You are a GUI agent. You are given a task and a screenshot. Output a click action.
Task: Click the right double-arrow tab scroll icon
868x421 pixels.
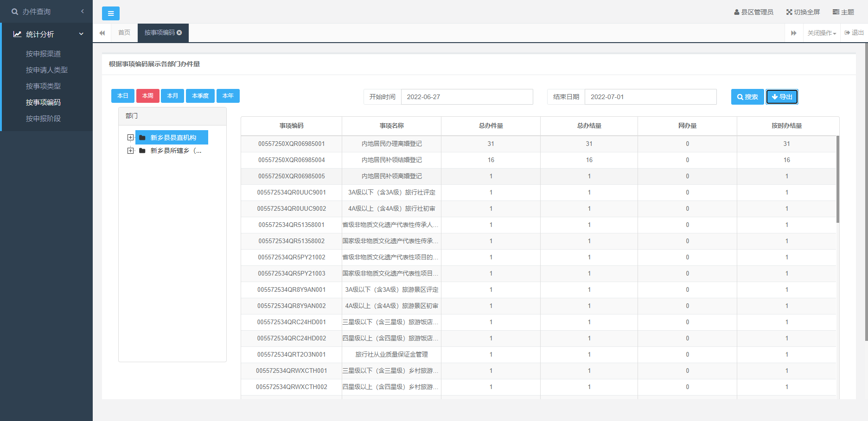click(x=793, y=33)
